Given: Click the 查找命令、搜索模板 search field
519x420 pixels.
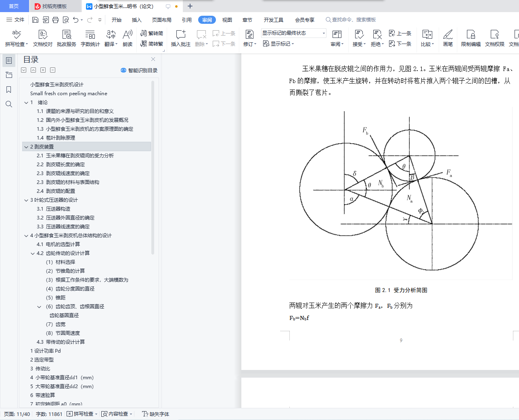Looking at the screenshot, I should coord(351,20).
